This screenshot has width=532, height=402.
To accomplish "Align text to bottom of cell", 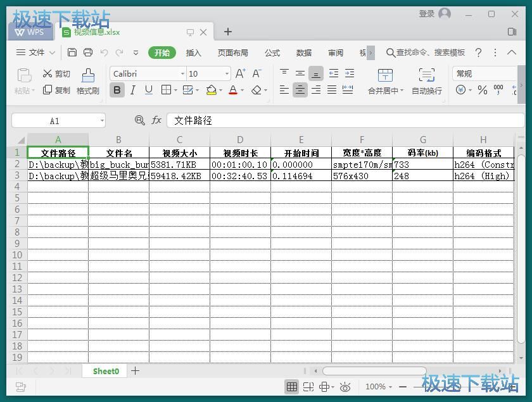I will (x=316, y=73).
